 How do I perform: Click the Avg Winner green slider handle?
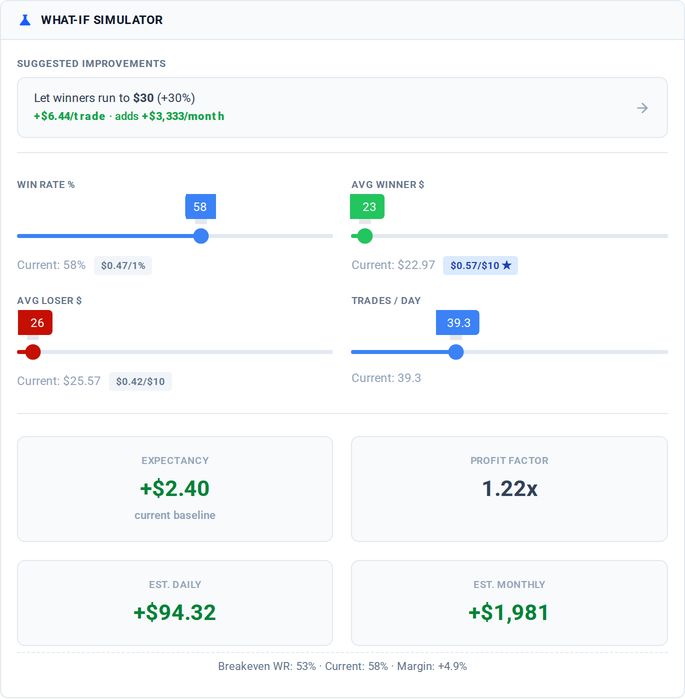pos(365,236)
